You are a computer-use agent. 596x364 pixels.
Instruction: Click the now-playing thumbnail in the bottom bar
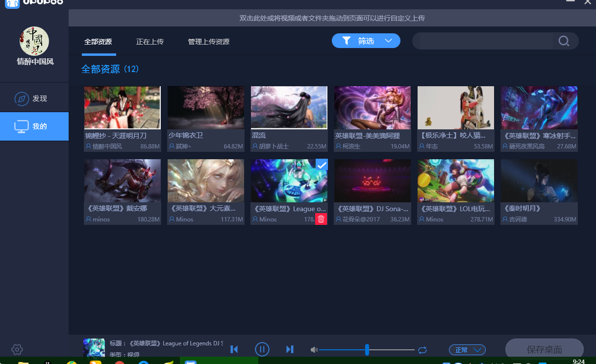[94, 347]
